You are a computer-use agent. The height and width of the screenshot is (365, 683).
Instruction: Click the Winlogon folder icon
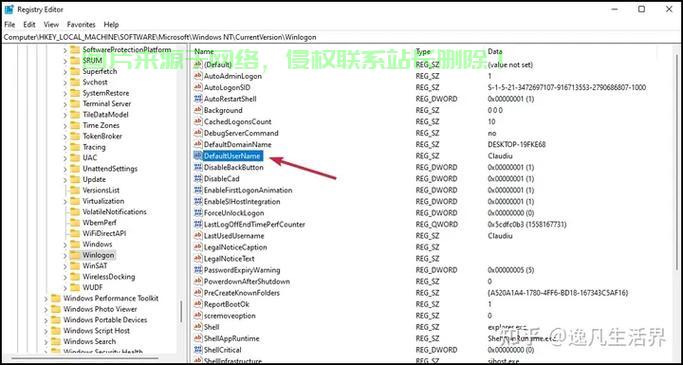75,255
